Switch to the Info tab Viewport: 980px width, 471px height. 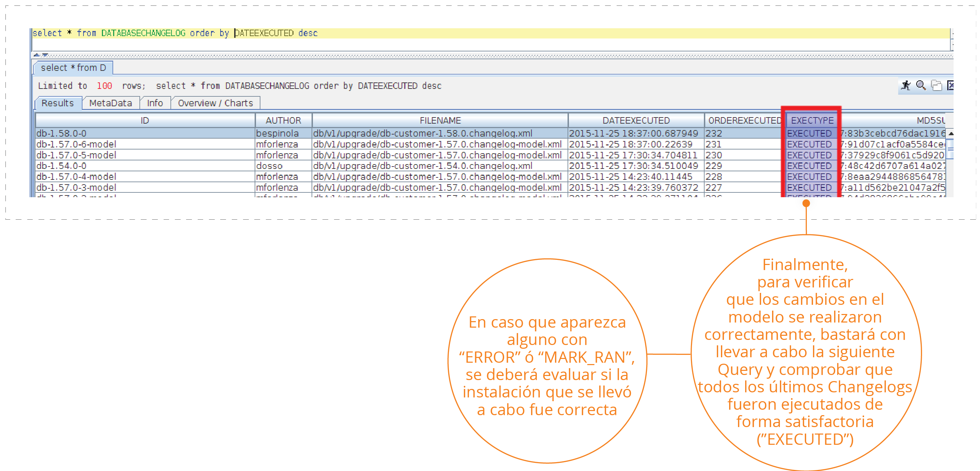(155, 103)
